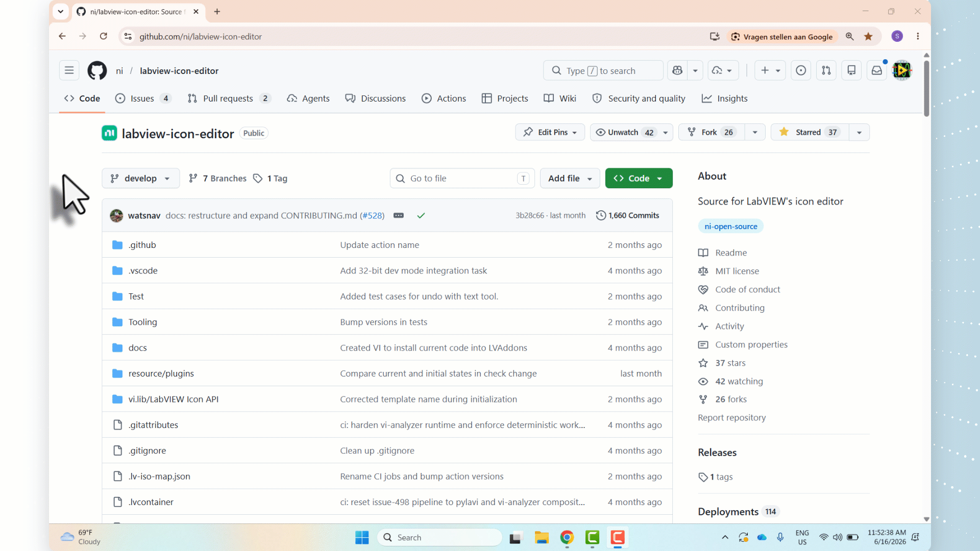This screenshot has height=551, width=980.
Task: Open Windows Start button
Action: click(x=362, y=537)
